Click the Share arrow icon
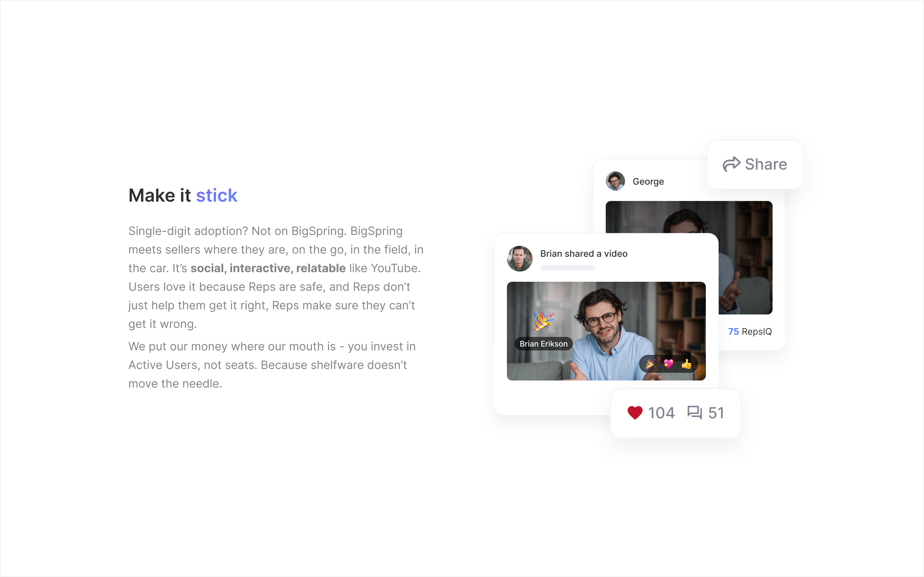924x577 pixels. (731, 164)
